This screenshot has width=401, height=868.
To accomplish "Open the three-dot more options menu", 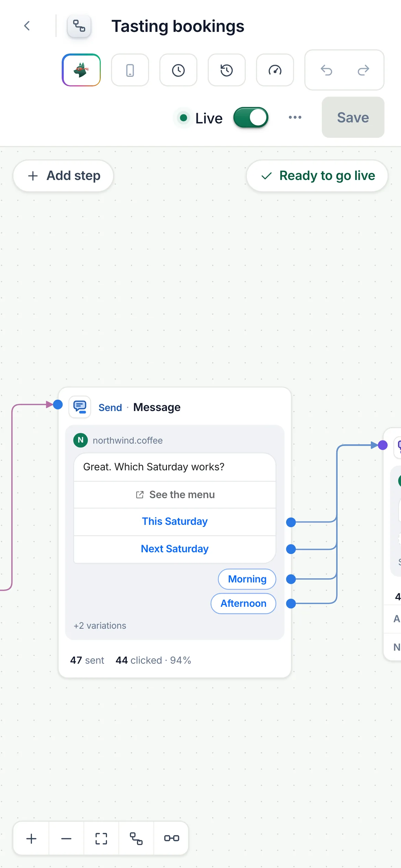I will 295,117.
